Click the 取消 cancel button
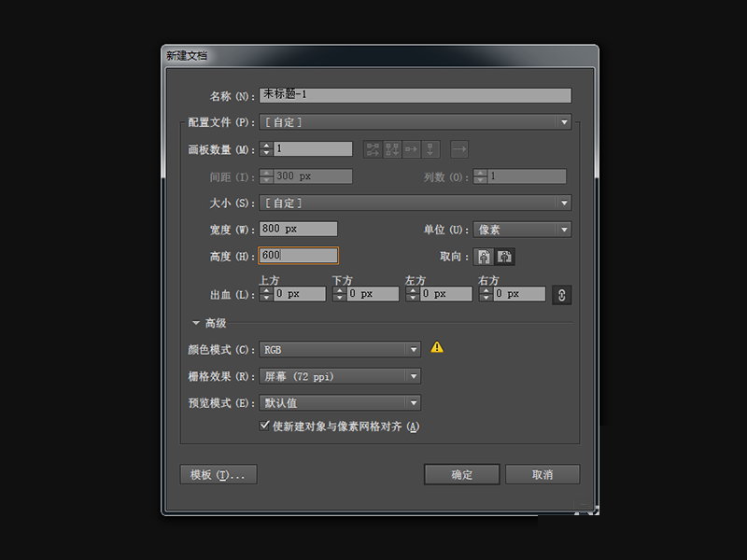This screenshot has width=747, height=560. pyautogui.click(x=543, y=474)
